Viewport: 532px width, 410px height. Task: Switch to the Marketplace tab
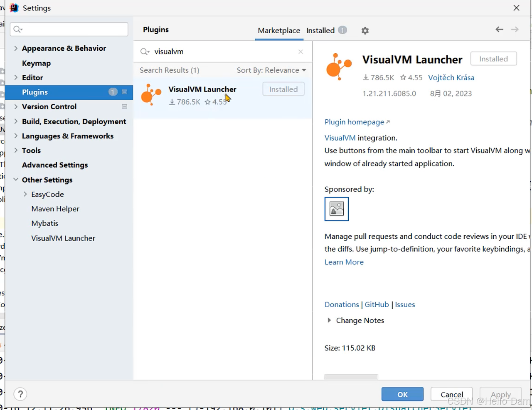279,30
